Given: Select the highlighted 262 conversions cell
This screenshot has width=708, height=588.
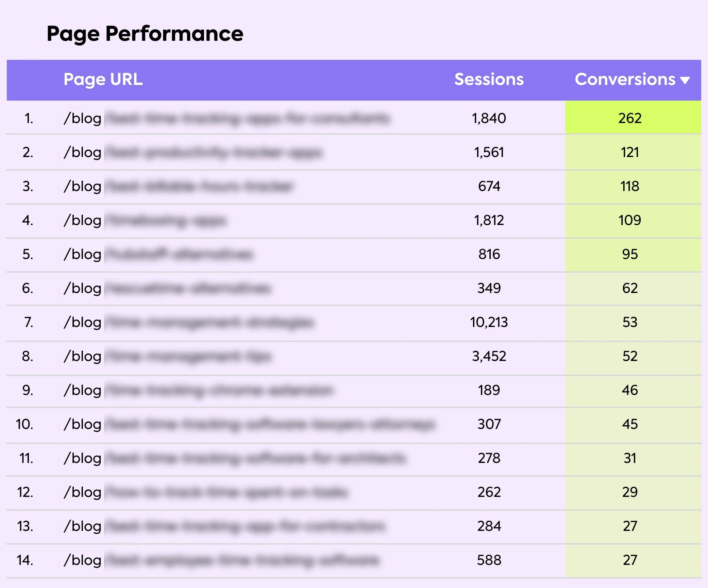Looking at the screenshot, I should pyautogui.click(x=630, y=118).
